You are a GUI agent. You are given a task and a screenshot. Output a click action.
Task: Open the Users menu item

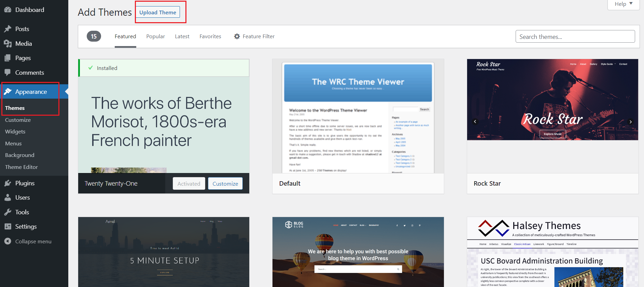pyautogui.click(x=34, y=198)
